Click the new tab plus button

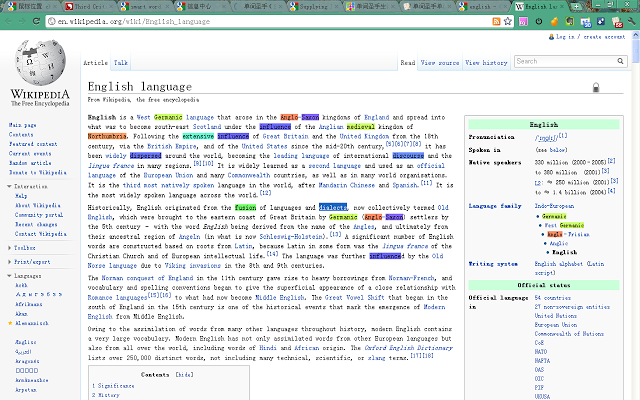[576, 7]
